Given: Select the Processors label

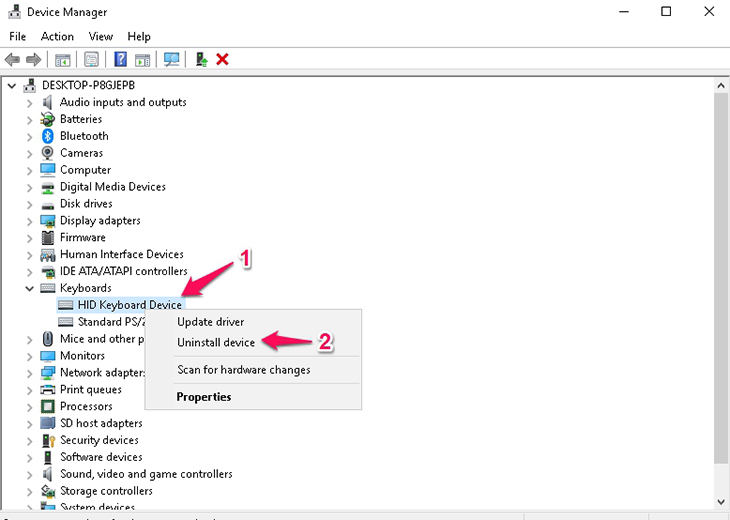Looking at the screenshot, I should [x=86, y=406].
